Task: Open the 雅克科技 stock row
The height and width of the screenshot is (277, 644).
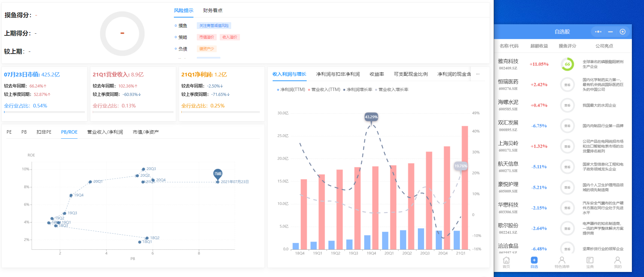Action: [563, 64]
